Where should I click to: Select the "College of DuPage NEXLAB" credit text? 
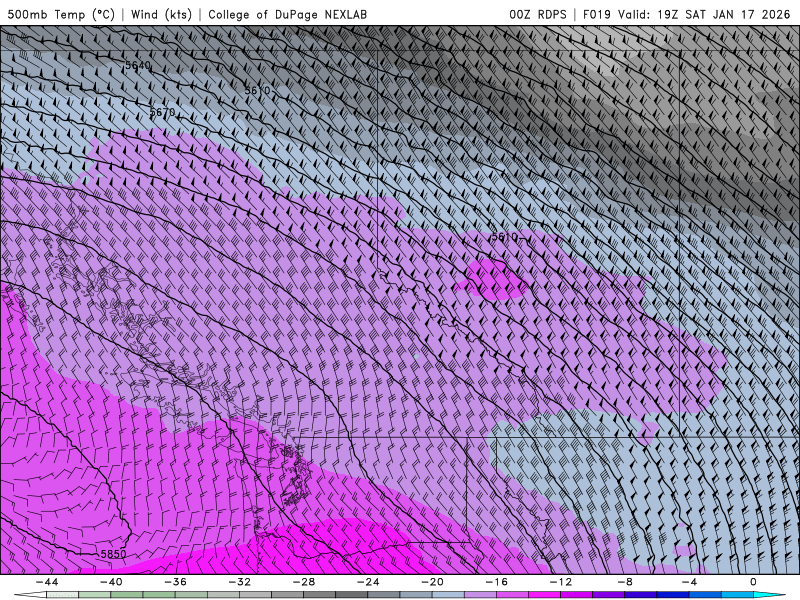(287, 14)
